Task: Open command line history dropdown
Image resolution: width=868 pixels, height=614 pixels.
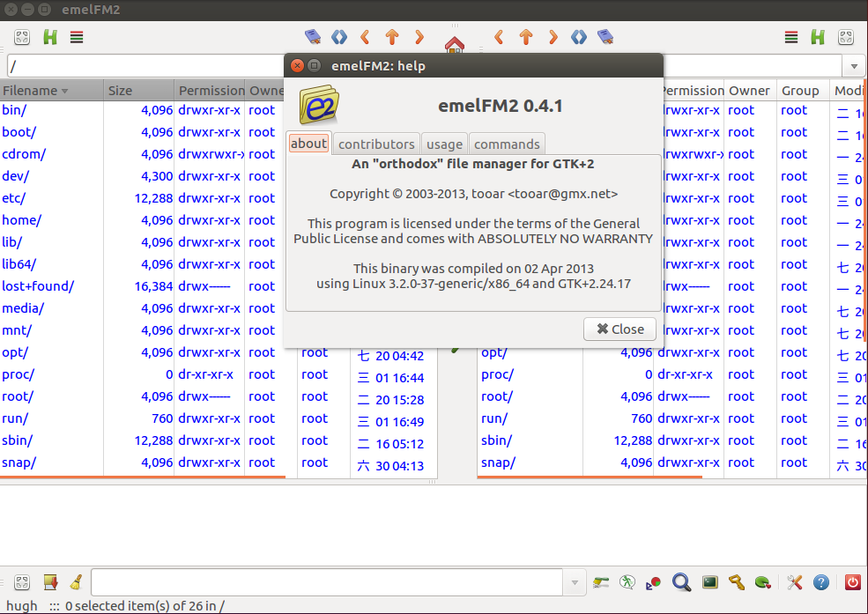Action: tap(575, 582)
